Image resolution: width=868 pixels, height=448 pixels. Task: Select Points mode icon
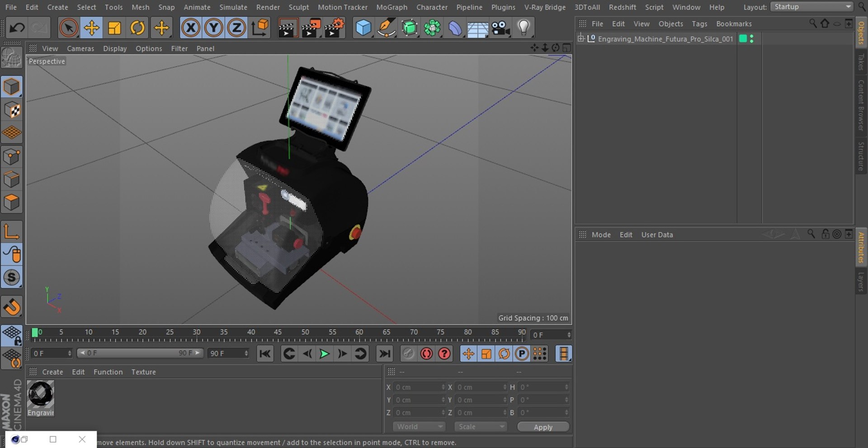tap(12, 157)
